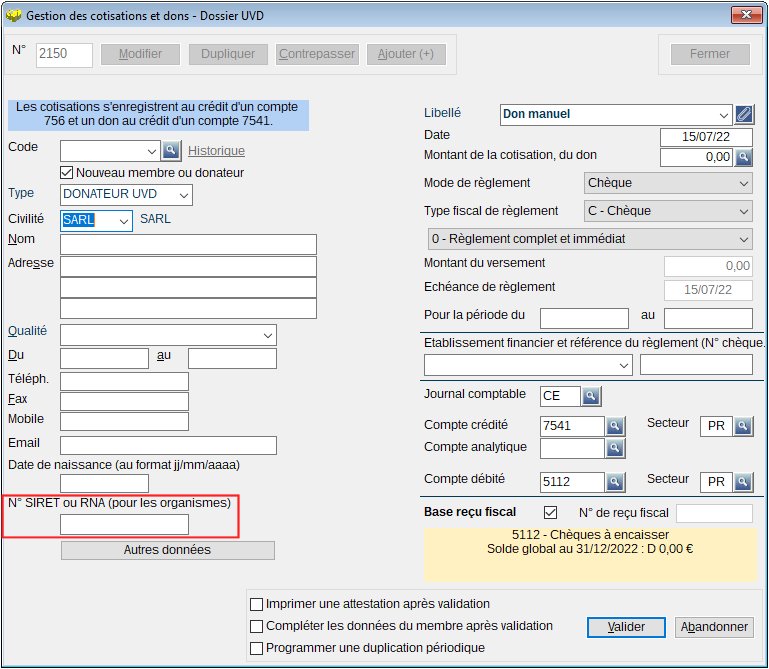Click the Email input field
The height and width of the screenshot is (669, 769).
[x=168, y=445]
